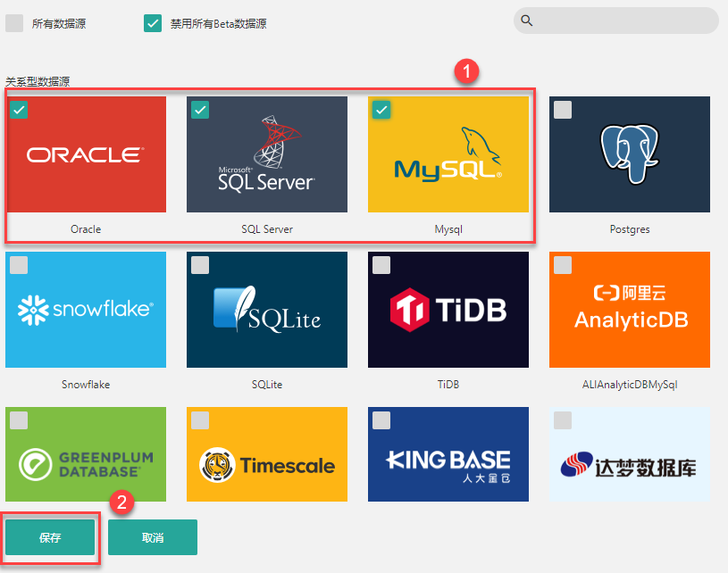
Task: Choose the Timescale tiger logo tile
Action: 266,455
